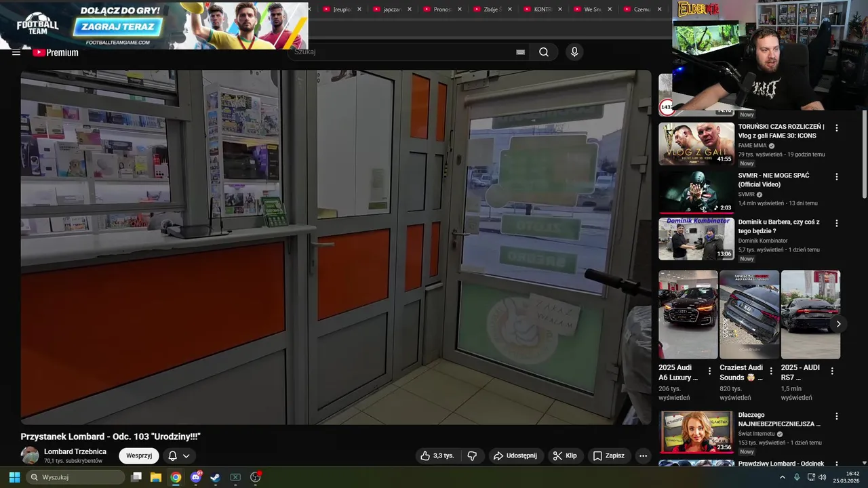Open FAME MMA channel link

click(x=753, y=145)
